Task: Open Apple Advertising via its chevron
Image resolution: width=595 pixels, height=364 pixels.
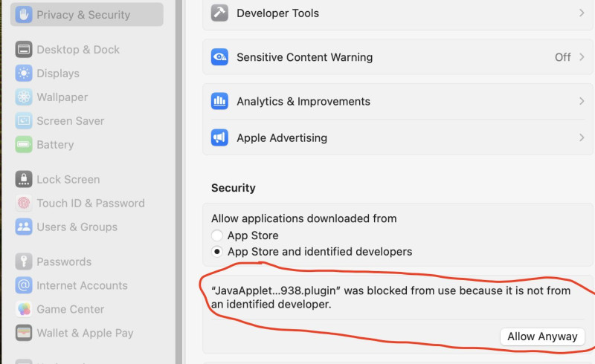Action: click(582, 137)
